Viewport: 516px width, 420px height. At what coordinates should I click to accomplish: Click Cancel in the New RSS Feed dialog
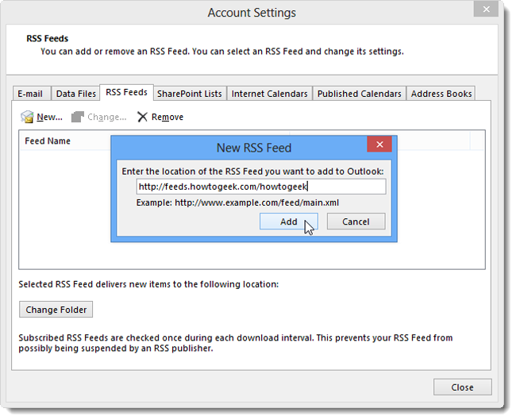pos(356,222)
